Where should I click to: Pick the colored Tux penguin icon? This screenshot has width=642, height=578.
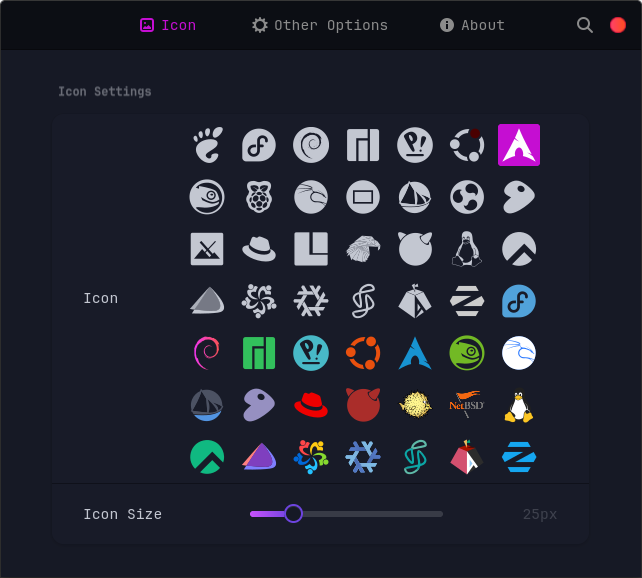click(x=519, y=405)
